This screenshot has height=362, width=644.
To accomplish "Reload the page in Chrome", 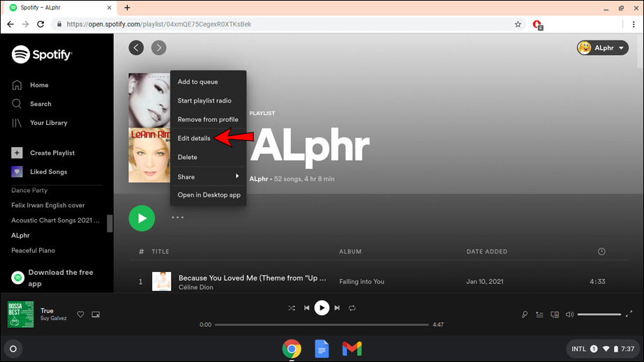I will tap(40, 24).
